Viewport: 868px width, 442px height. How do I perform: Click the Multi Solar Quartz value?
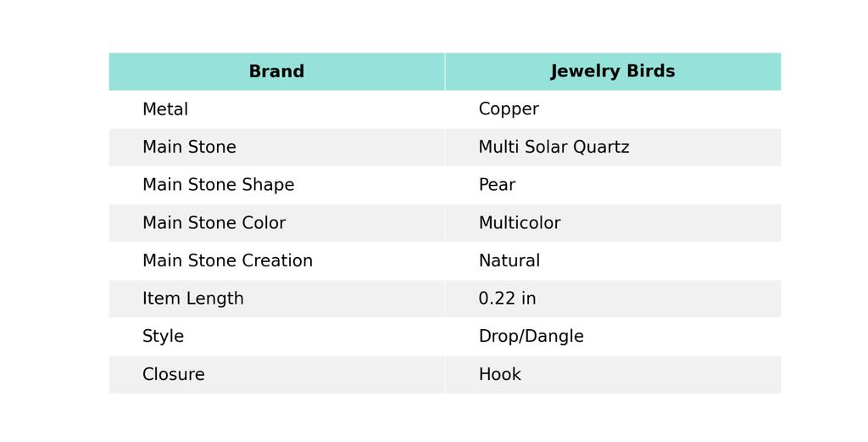pyautogui.click(x=554, y=148)
